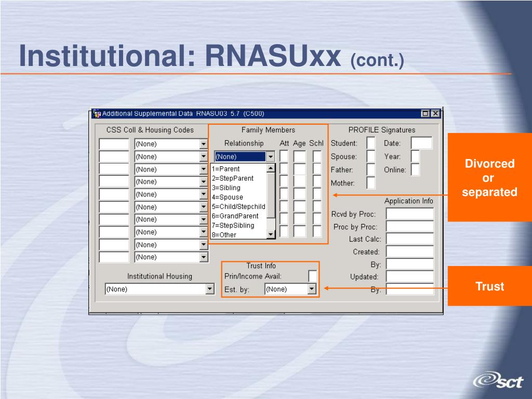This screenshot has width=532, height=399.
Task: Open the Institutional Housing dropdown
Action: click(210, 289)
